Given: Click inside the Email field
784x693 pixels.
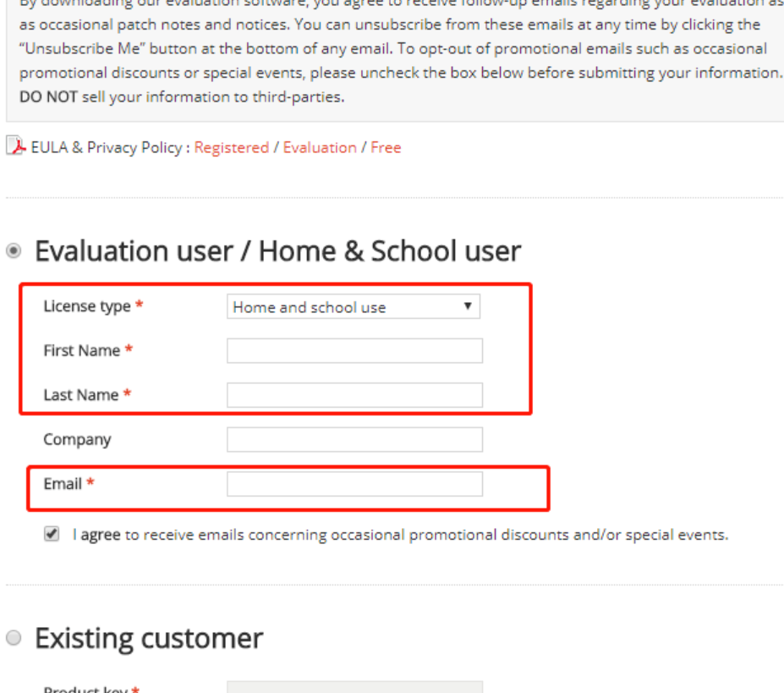Looking at the screenshot, I should pyautogui.click(x=354, y=484).
